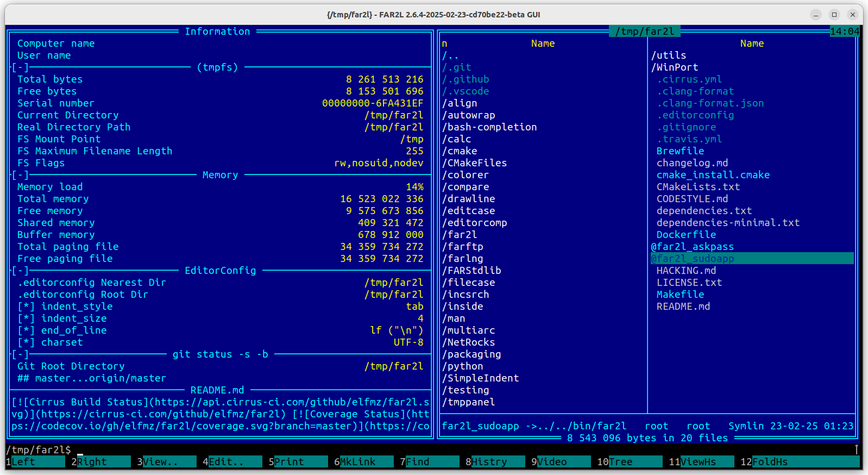Collapse the tmpfs disk section

click(x=21, y=67)
